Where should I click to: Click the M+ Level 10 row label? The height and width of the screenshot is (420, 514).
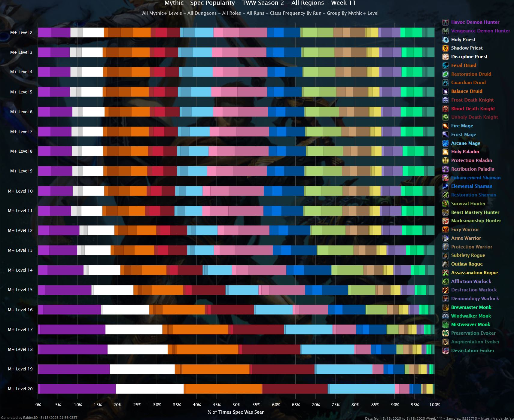tap(20, 191)
